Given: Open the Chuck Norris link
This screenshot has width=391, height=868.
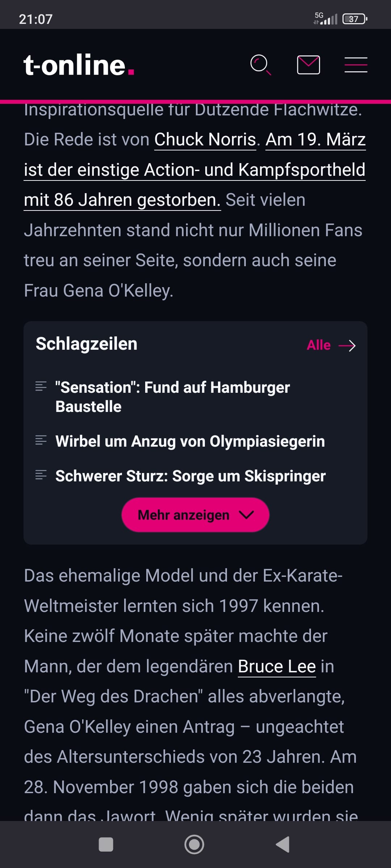Looking at the screenshot, I should 205,140.
